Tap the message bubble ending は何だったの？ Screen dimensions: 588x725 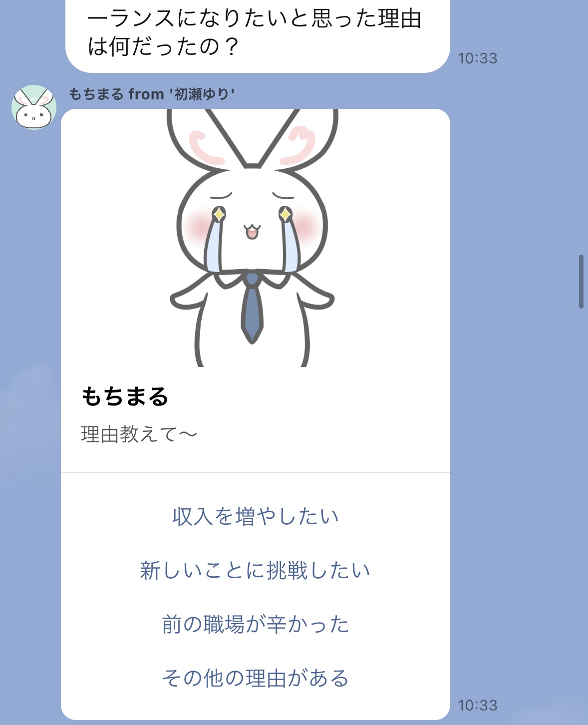(258, 34)
